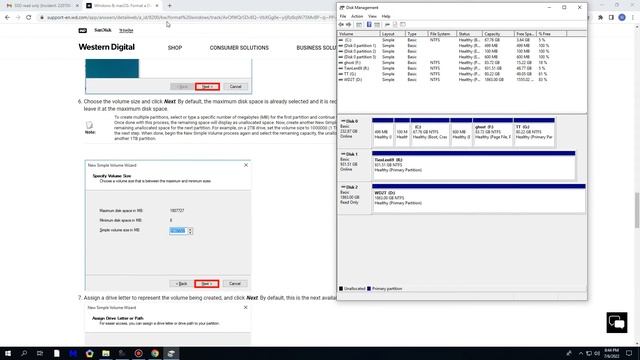Open the File menu in Disk Management
Image resolution: width=640 pixels, height=360 pixels.
click(x=343, y=16)
